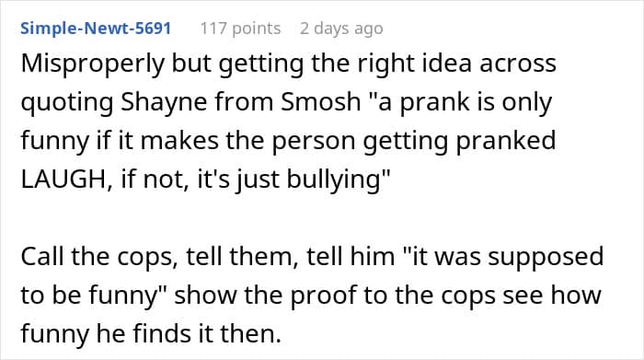Click the word Smosh in the comment
Image resolution: width=644 pixels, height=360 pixels.
[x=321, y=102]
